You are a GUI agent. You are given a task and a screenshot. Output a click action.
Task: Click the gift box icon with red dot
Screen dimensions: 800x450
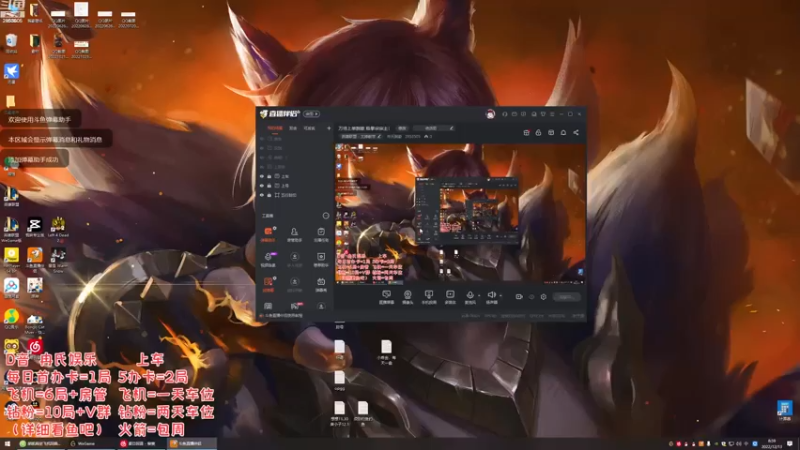tap(526, 133)
